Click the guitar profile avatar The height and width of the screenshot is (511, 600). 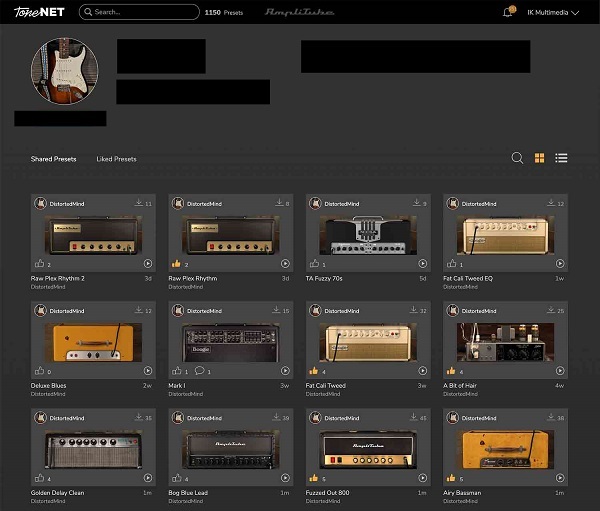coord(64,71)
